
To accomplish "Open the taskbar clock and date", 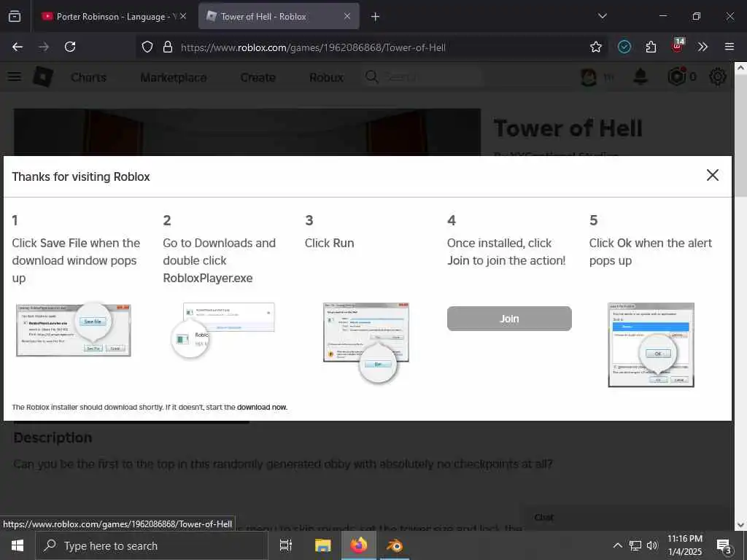I will point(684,545).
